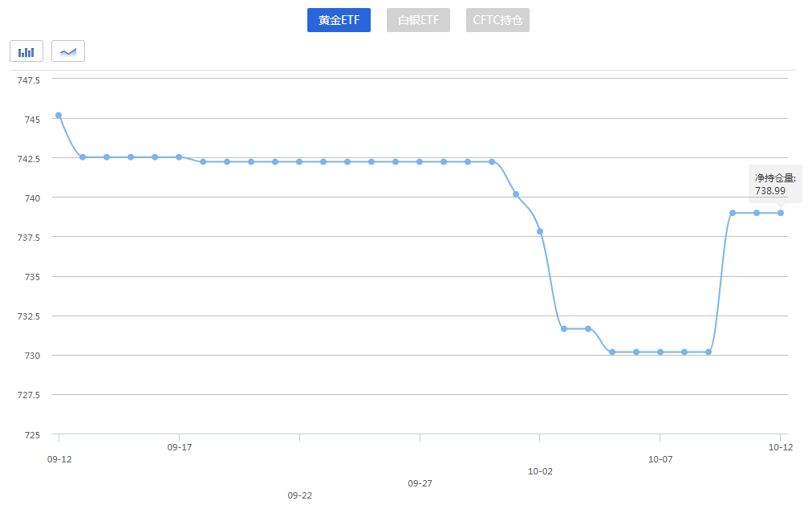Click the 09-17 data point on line
Image resolution: width=812 pixels, height=513 pixels.
[x=179, y=157]
